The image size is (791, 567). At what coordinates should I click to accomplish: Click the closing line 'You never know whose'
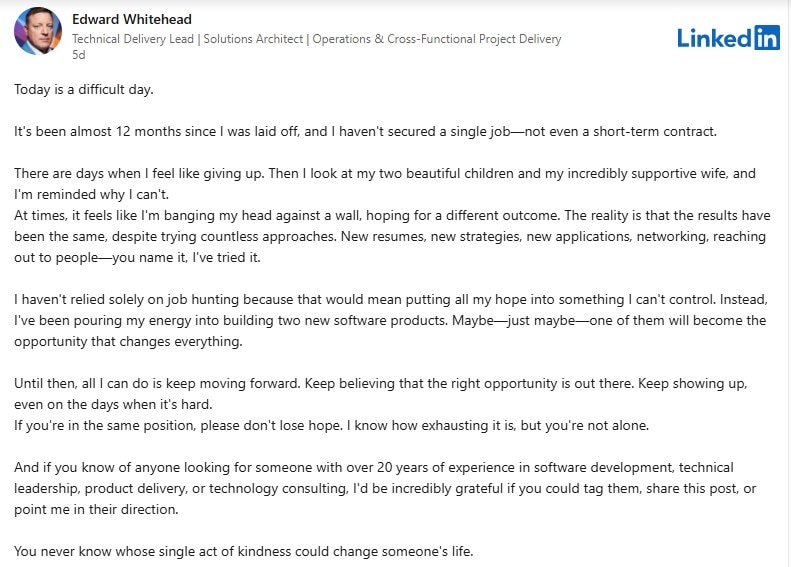coord(244,551)
